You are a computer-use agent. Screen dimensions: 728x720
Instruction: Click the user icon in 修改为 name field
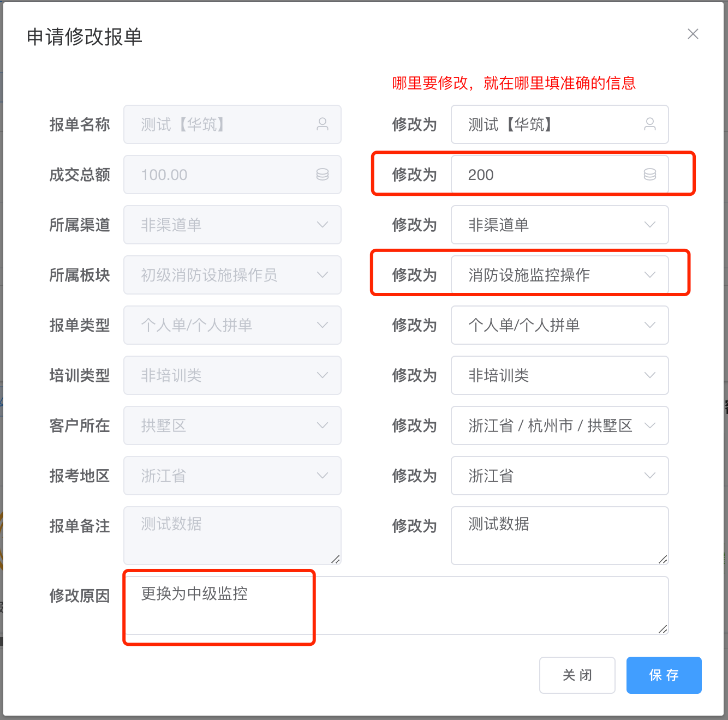coord(649,124)
